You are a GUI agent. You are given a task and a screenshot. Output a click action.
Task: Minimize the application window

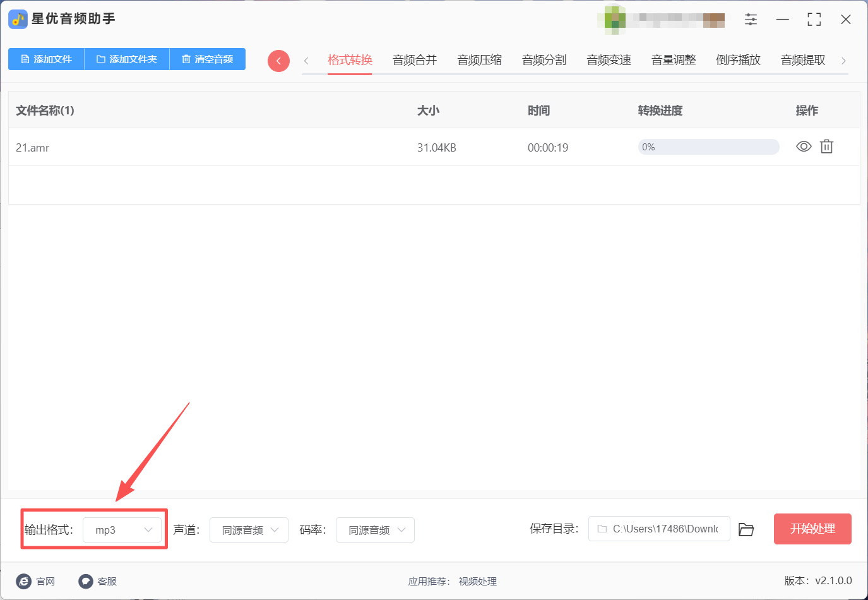[x=783, y=20]
